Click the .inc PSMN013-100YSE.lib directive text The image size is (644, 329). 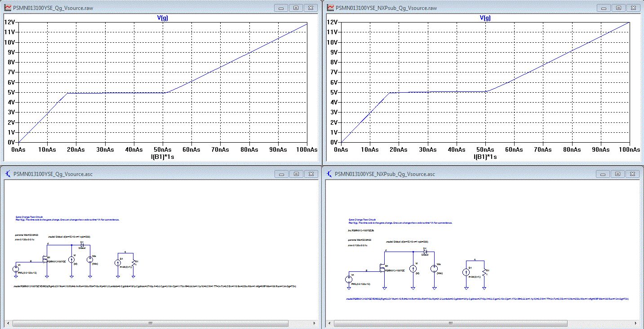[361, 230]
